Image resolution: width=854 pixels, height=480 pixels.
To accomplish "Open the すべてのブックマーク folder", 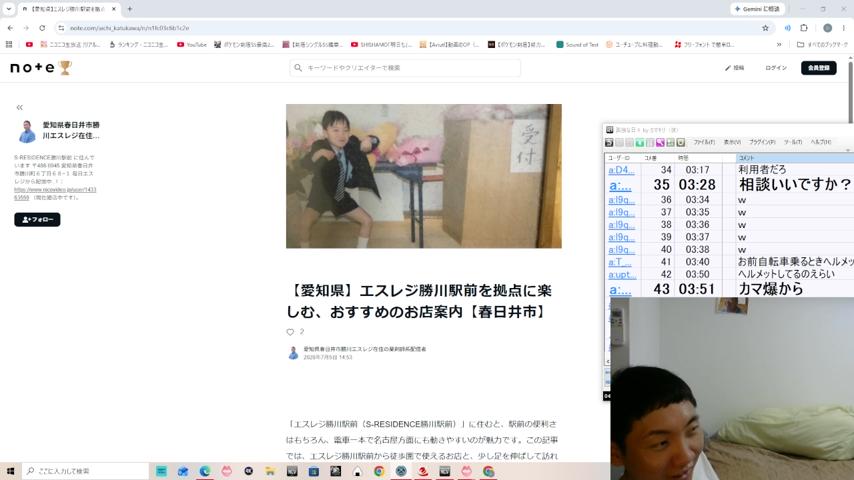I will coord(822,45).
